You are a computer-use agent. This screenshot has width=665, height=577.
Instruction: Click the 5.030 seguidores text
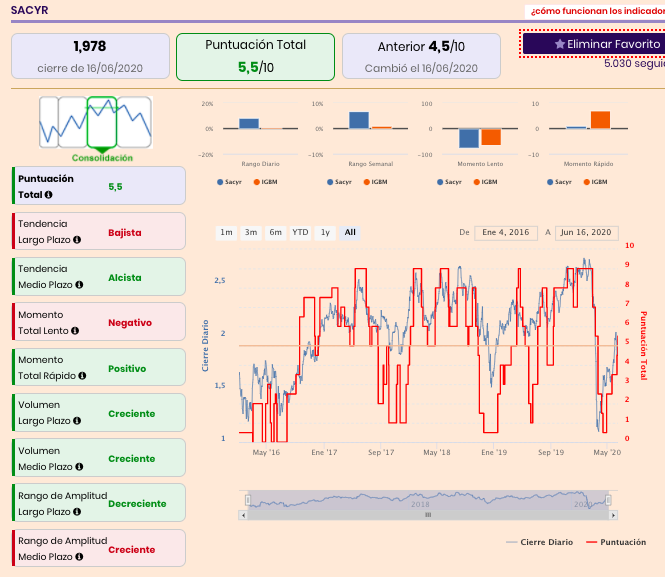click(x=635, y=64)
